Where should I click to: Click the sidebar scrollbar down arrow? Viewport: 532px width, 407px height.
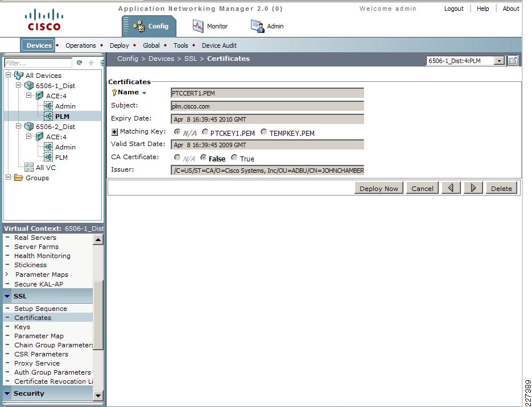pyautogui.click(x=98, y=395)
